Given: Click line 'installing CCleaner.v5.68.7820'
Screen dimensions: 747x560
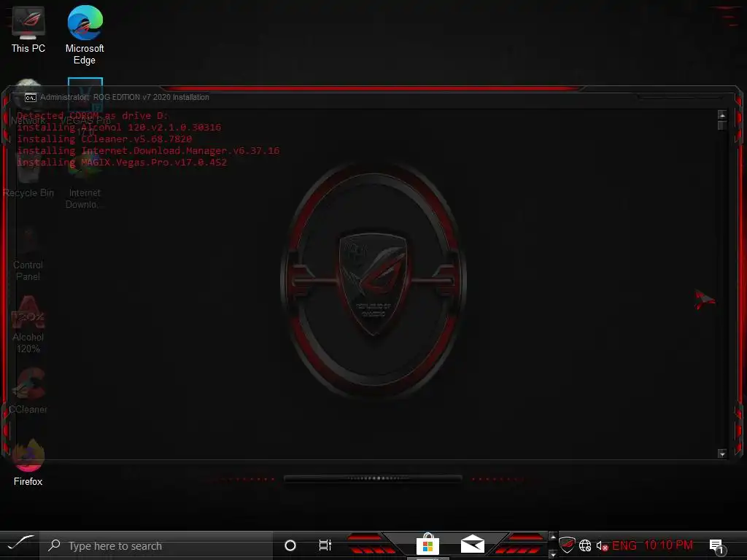Looking at the screenshot, I should click(x=104, y=139).
